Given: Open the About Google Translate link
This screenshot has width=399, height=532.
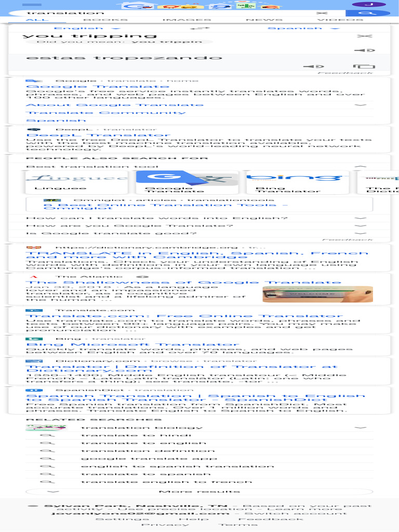Looking at the screenshot, I should point(115,105).
